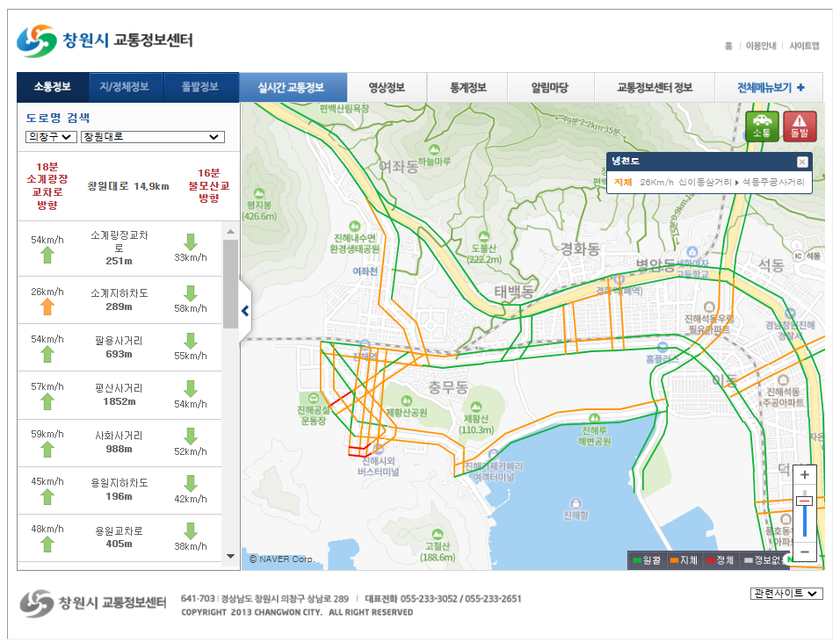The image size is (840, 642).
Task: Switch to the 영상정보 tab
Action: click(387, 88)
